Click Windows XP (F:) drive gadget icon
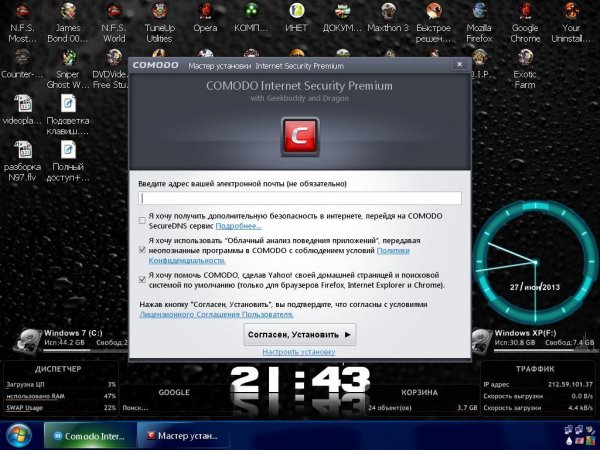 tap(481, 341)
